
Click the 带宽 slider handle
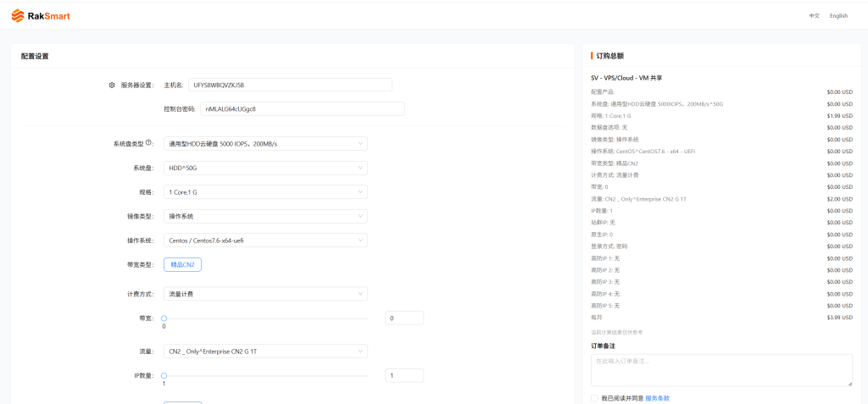[x=164, y=318]
